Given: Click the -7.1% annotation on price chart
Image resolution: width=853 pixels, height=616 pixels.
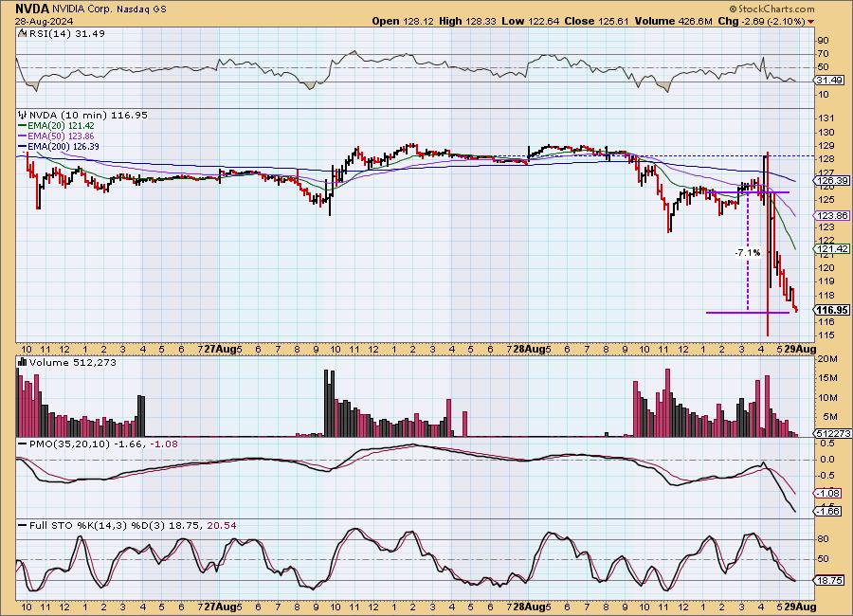Looking at the screenshot, I should pyautogui.click(x=748, y=252).
